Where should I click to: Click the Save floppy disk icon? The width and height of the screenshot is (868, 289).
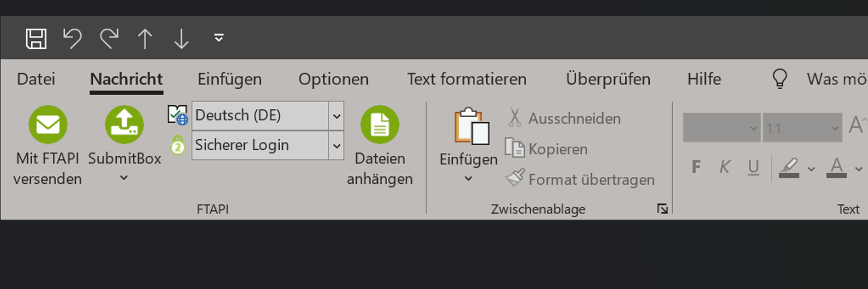36,39
